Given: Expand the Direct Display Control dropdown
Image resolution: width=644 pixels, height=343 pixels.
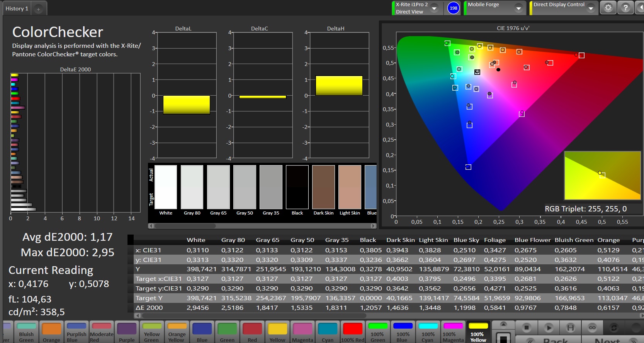Looking at the screenshot, I should coord(591,8).
